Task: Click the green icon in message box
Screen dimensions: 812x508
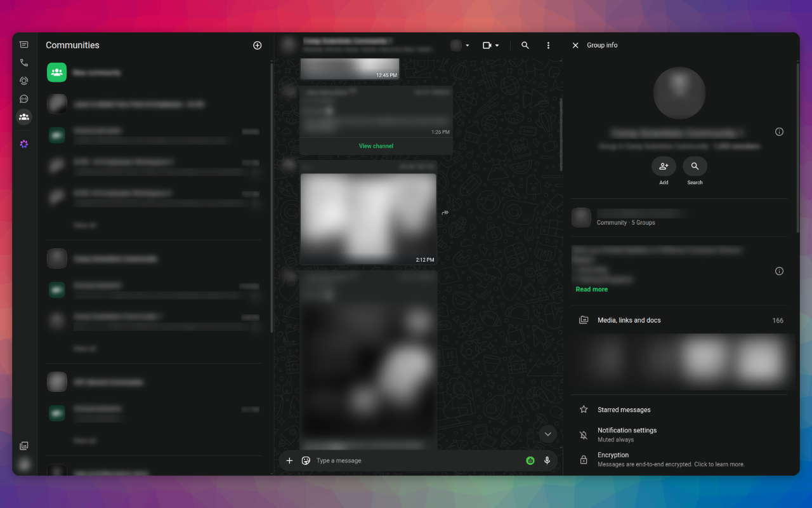Action: (x=530, y=460)
